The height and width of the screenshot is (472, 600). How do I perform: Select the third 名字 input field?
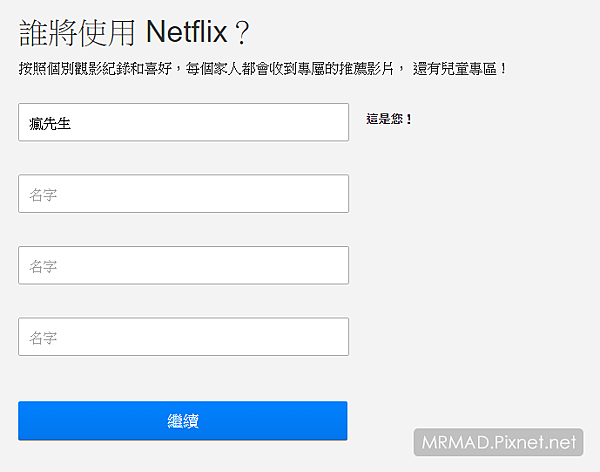click(183, 265)
